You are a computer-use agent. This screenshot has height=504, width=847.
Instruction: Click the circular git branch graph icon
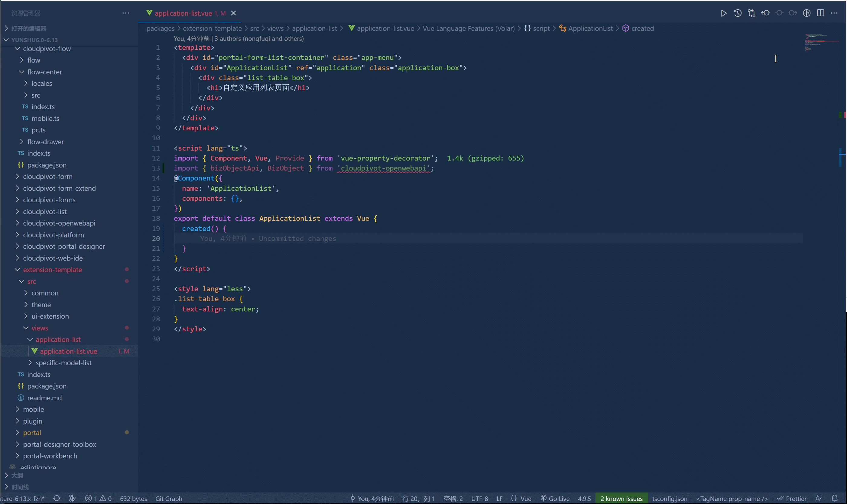[806, 13]
